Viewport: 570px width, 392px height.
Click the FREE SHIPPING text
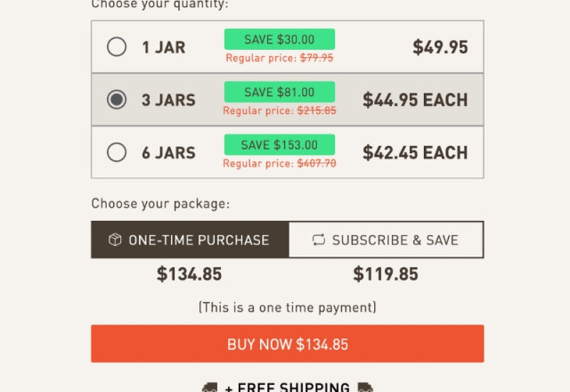pos(287,388)
